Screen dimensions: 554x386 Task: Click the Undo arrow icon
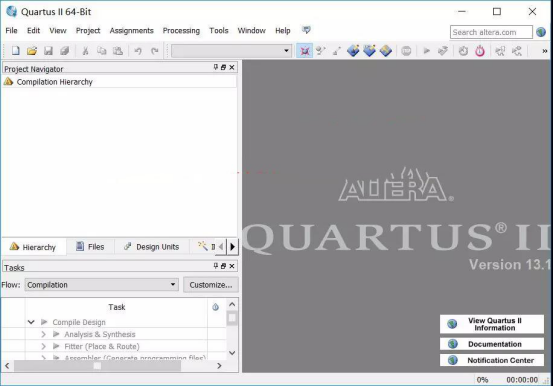(138, 51)
